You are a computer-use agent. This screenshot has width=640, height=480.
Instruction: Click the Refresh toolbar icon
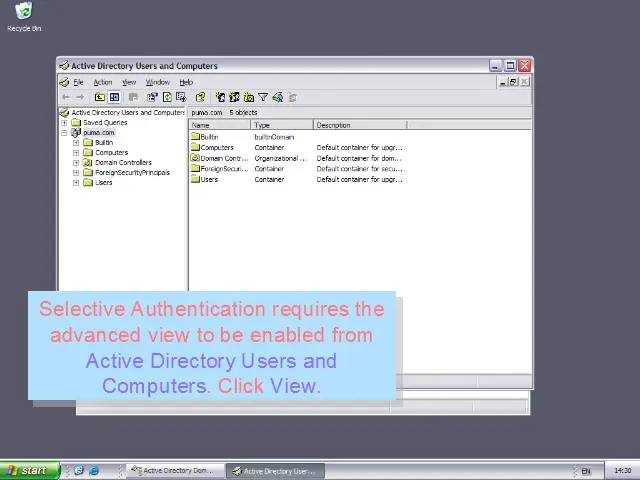[167, 97]
